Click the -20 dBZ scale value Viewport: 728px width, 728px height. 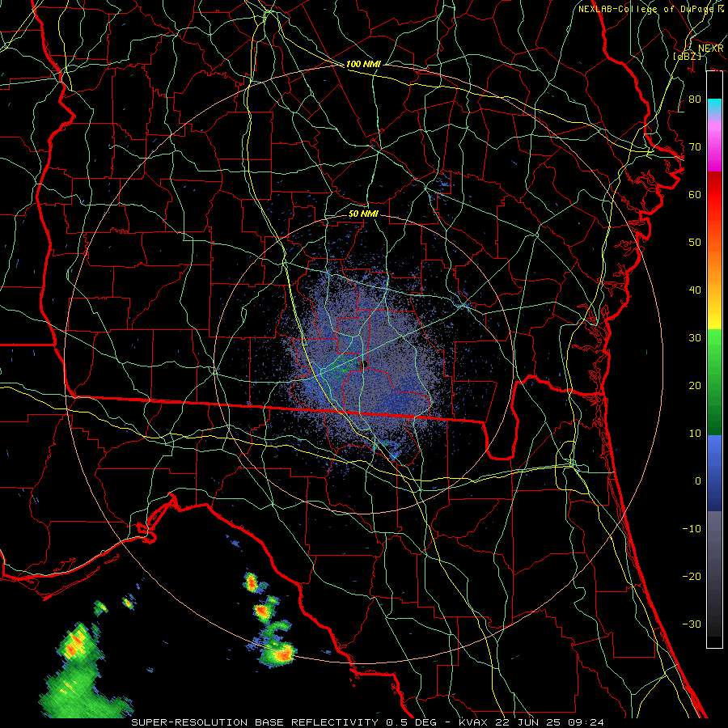point(692,576)
